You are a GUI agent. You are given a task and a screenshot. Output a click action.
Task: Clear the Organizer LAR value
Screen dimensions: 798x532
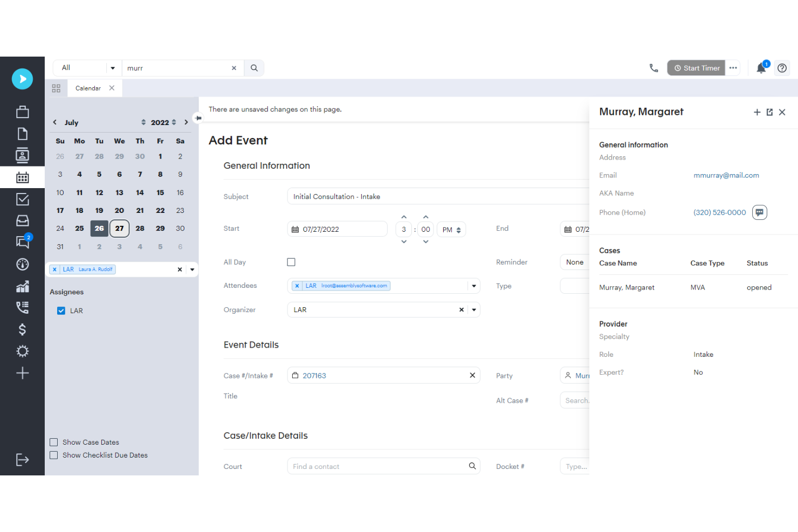click(461, 310)
